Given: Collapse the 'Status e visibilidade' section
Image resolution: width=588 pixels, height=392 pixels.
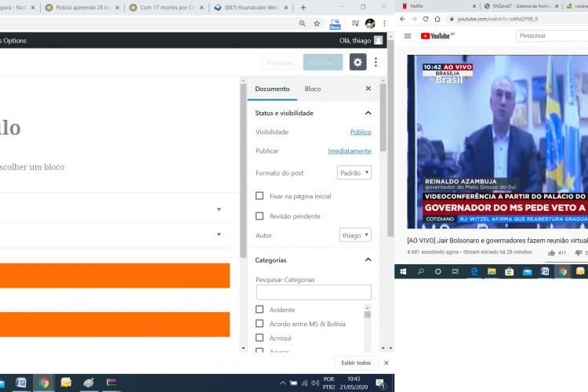Looking at the screenshot, I should click(x=368, y=113).
